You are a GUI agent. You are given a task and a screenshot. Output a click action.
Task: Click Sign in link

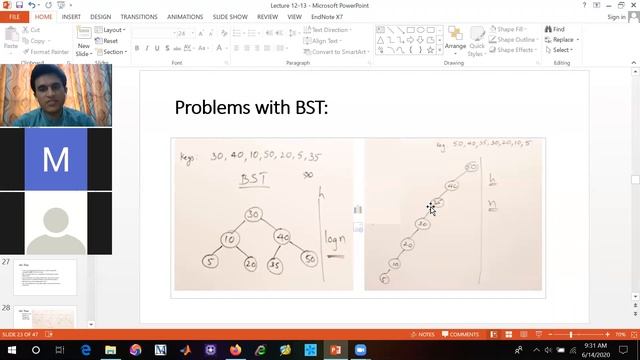[616, 17]
